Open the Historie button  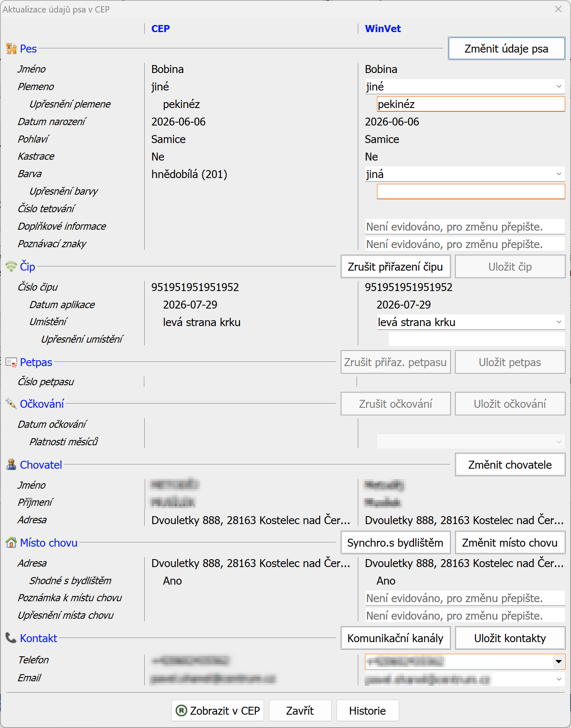(x=367, y=710)
